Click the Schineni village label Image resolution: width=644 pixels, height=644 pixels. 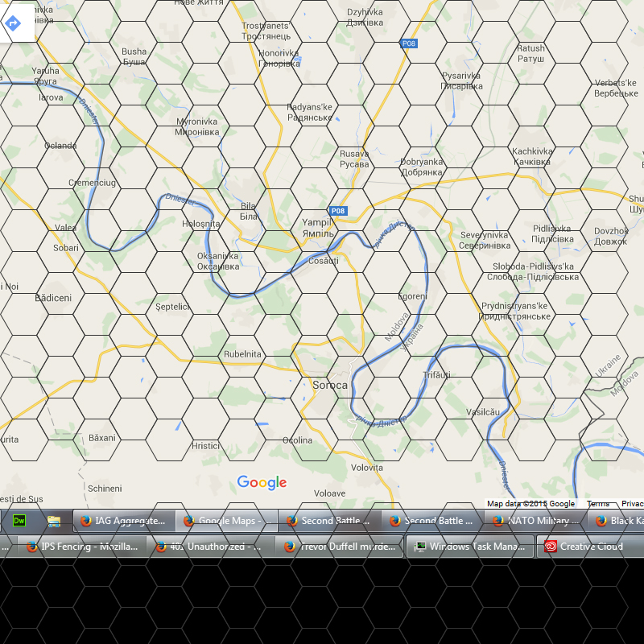105,489
